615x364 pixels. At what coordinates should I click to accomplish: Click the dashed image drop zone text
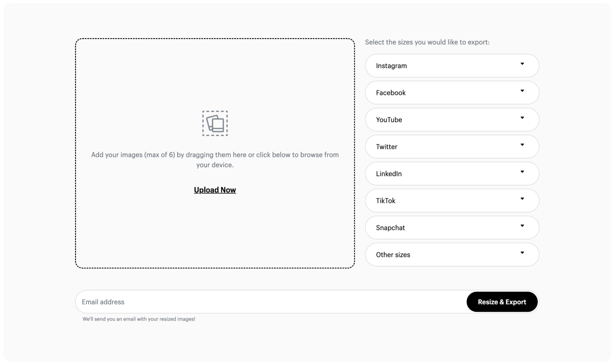pyautogui.click(x=215, y=160)
